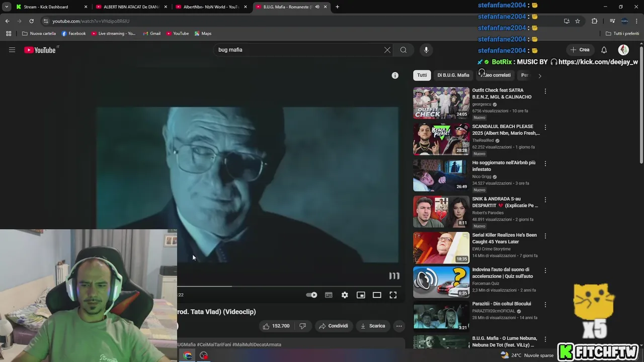The width and height of the screenshot is (644, 362).
Task: Mute the B.U.G. Mafia tab audio
Action: click(x=317, y=7)
